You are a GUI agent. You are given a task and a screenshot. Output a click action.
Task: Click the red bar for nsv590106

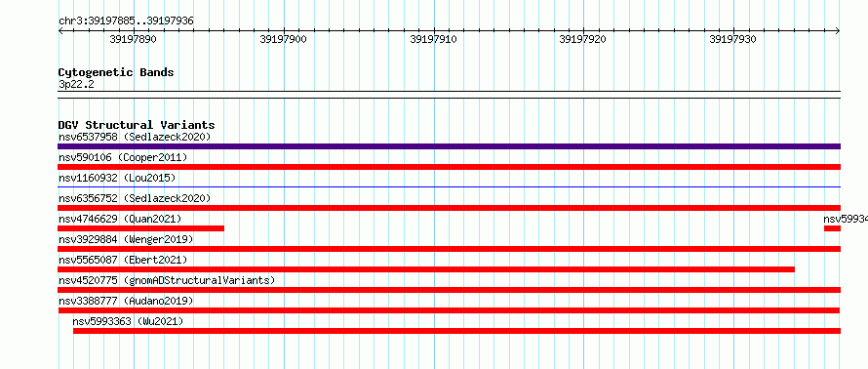point(449,167)
